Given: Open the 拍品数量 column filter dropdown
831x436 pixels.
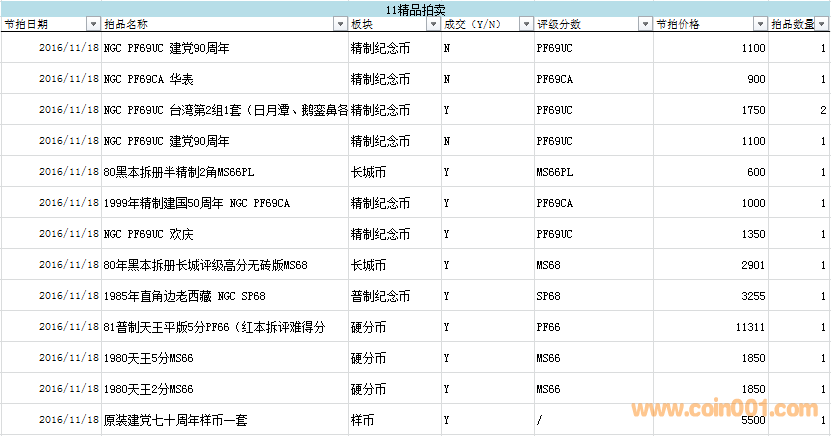Looking at the screenshot, I should (823, 23).
